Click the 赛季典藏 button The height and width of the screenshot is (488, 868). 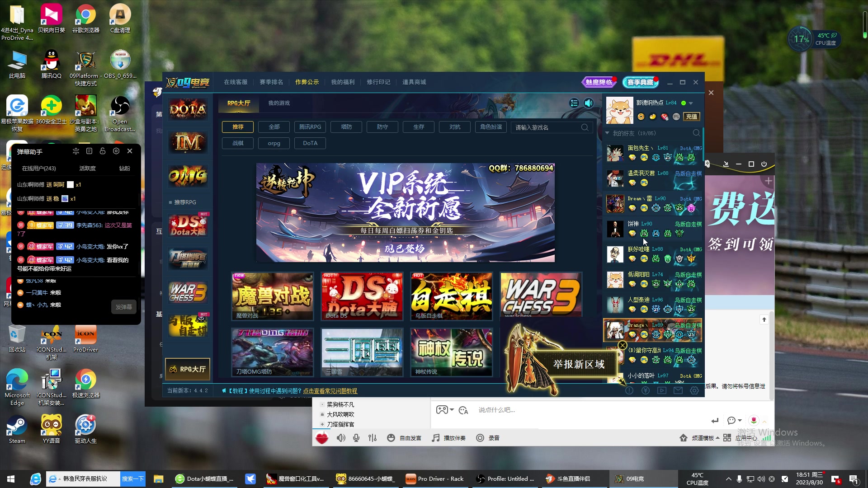tap(640, 82)
